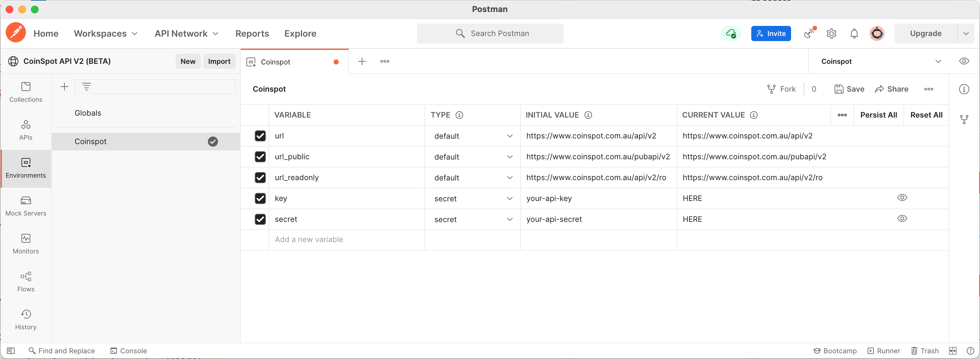
Task: Open the APIs sidebar panel
Action: point(26,130)
